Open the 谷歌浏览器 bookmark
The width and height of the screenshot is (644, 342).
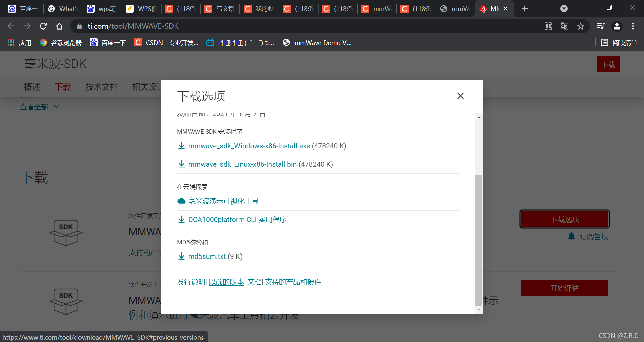[61, 43]
